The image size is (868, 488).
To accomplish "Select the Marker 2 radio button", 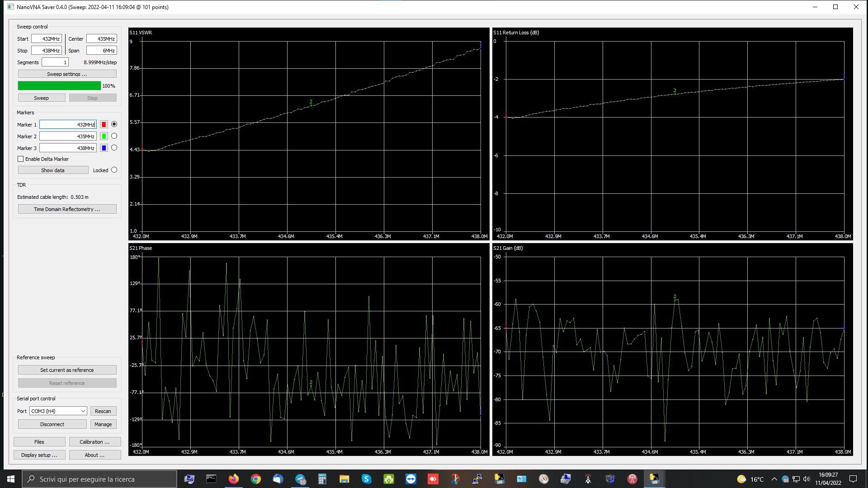I will click(114, 136).
